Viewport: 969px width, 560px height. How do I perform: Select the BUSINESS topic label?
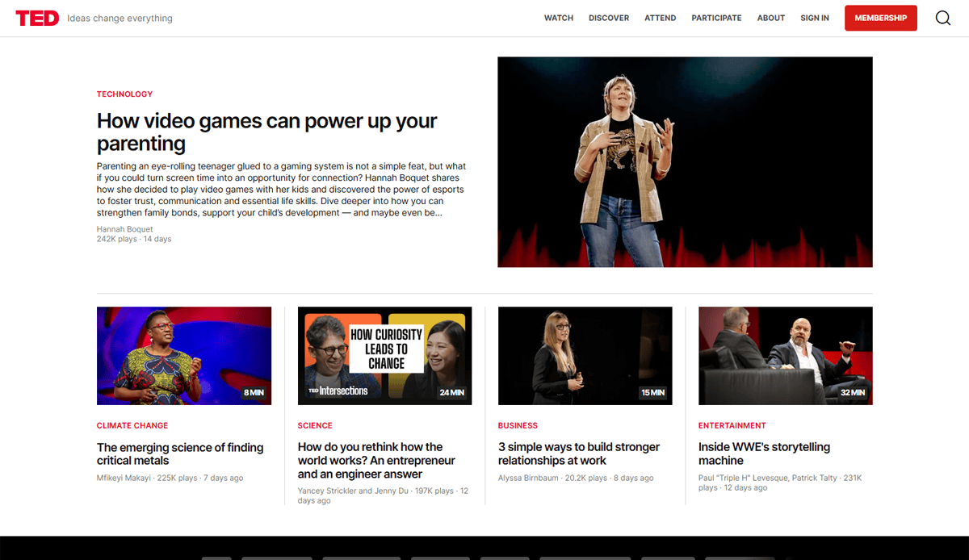click(x=518, y=425)
